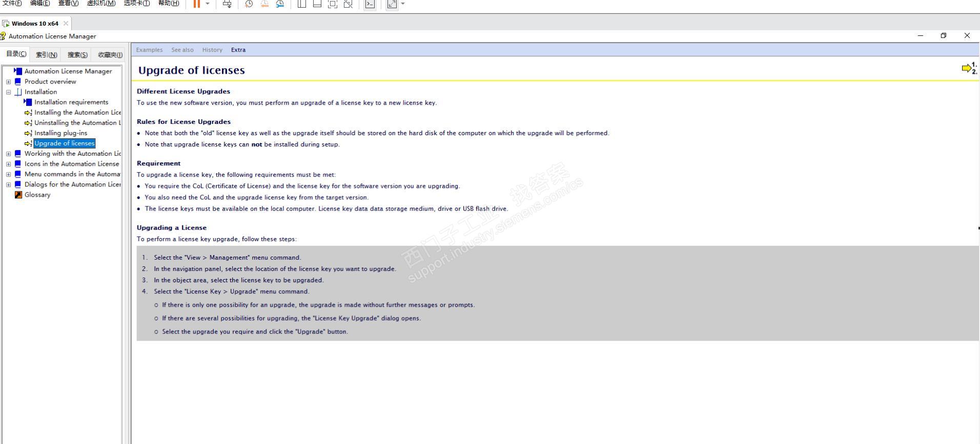
Task: Select the Windows 10 x64 VM tab
Action: (35, 24)
